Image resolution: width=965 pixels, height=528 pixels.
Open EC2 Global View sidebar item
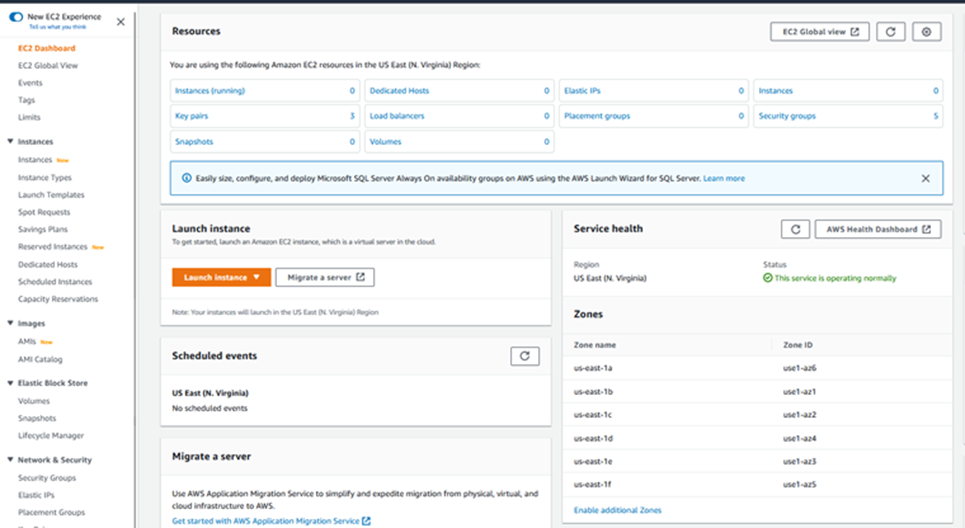[x=48, y=65]
